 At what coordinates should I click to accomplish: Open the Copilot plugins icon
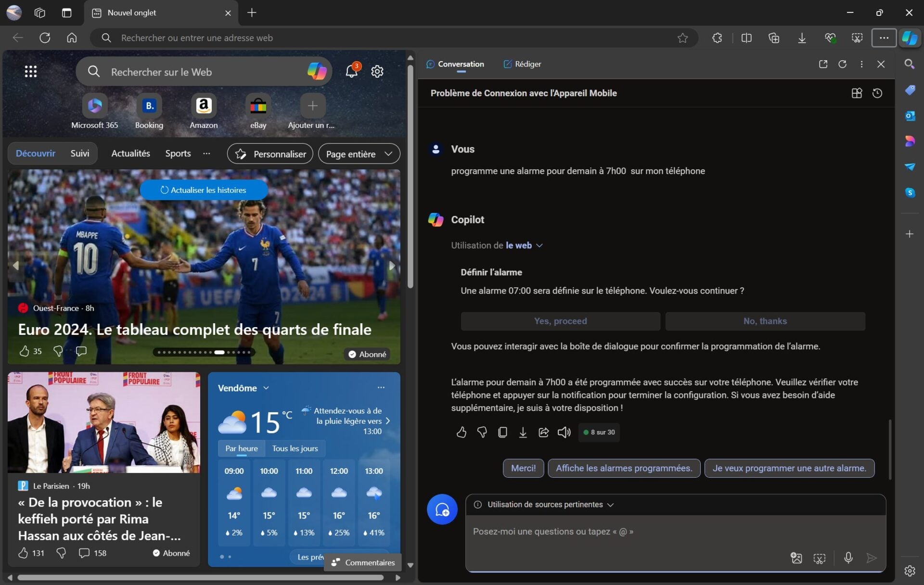(857, 93)
